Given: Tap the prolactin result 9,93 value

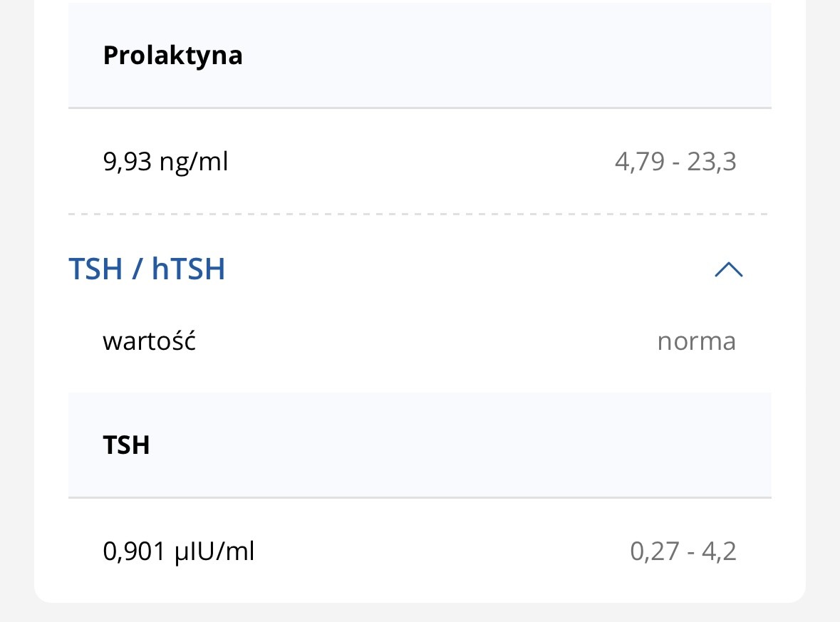Looking at the screenshot, I should point(128,162).
